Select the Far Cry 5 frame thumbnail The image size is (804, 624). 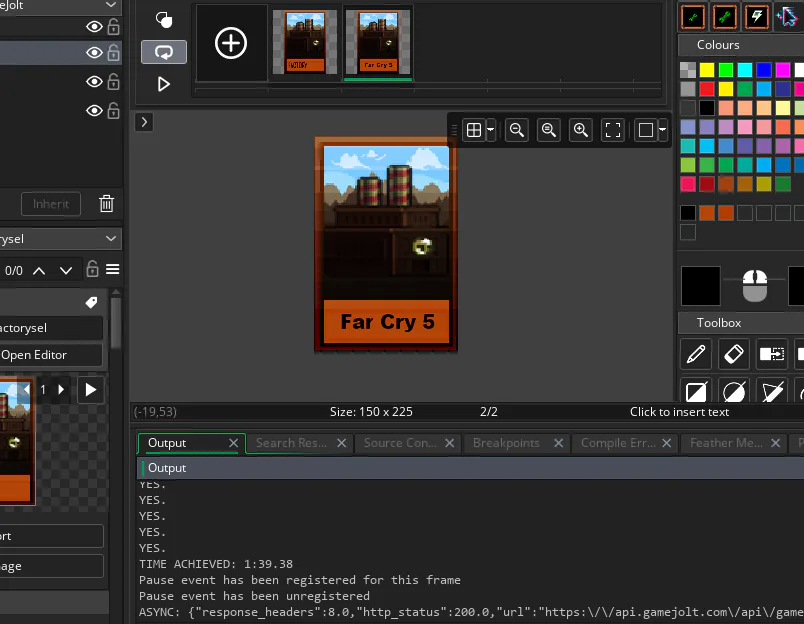pos(378,43)
